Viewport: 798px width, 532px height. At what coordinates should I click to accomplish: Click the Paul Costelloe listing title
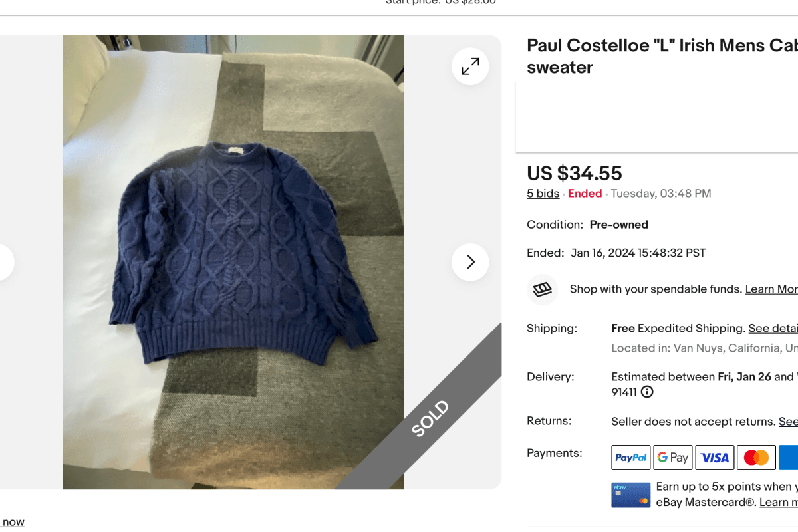pyautogui.click(x=662, y=56)
